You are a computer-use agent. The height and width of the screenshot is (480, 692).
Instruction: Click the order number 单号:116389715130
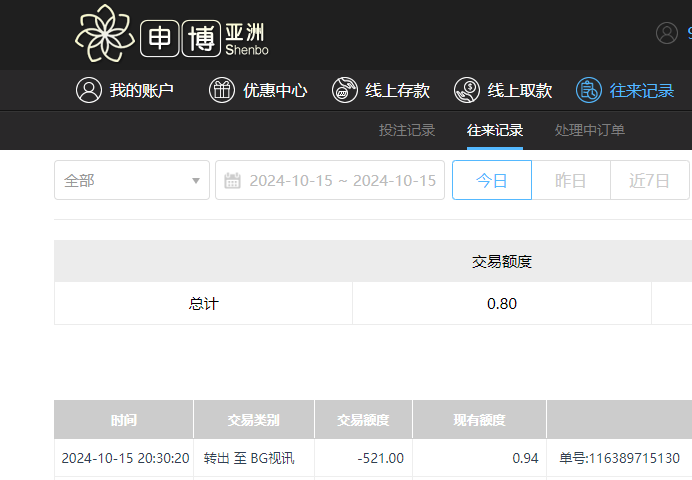[620, 458]
